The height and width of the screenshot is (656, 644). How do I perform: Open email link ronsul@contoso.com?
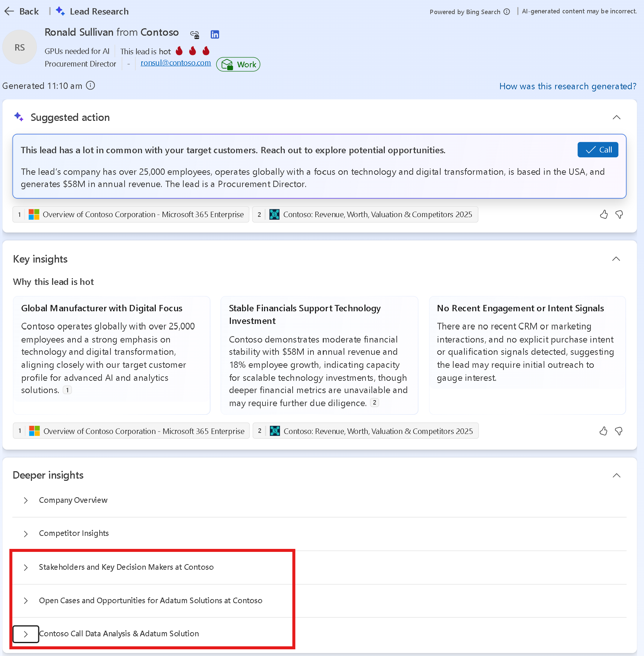pos(176,63)
